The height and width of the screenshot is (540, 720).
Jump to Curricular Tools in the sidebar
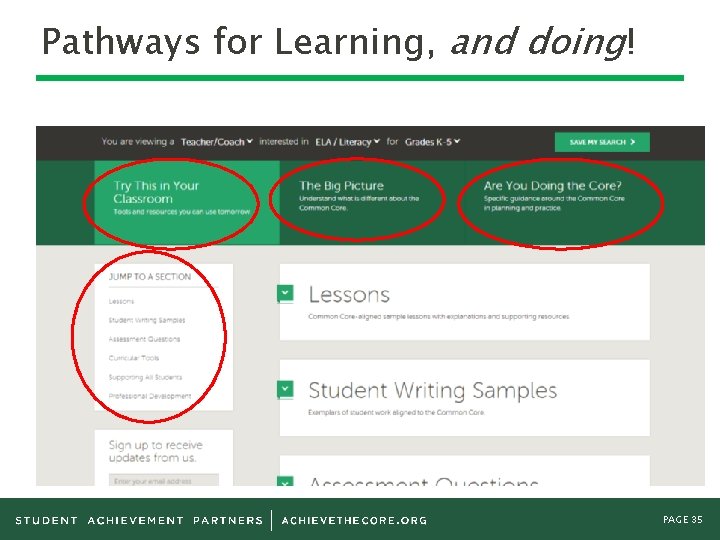[134, 358]
